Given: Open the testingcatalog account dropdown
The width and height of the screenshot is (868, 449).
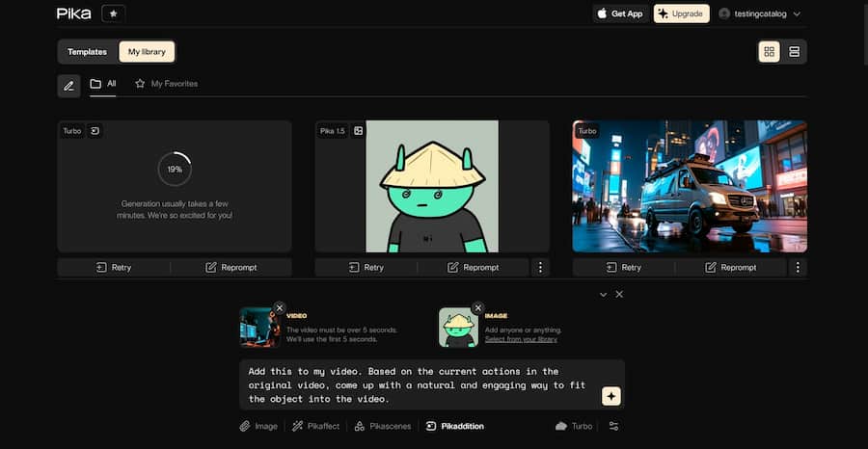Looking at the screenshot, I should pos(760,13).
